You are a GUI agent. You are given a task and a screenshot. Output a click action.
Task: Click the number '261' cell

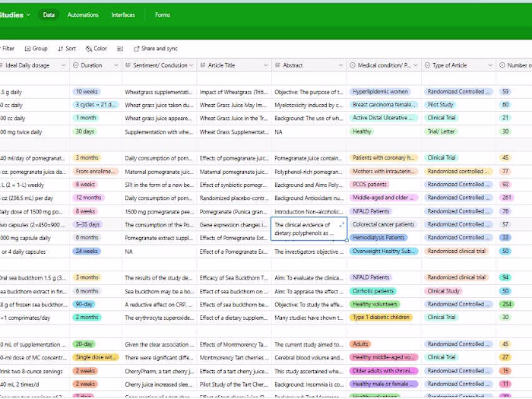[x=506, y=198]
